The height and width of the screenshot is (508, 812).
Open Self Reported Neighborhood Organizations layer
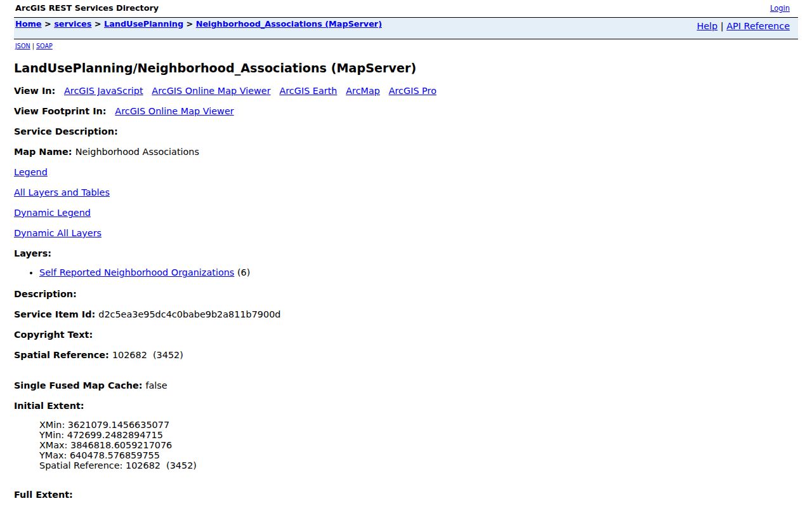point(136,272)
